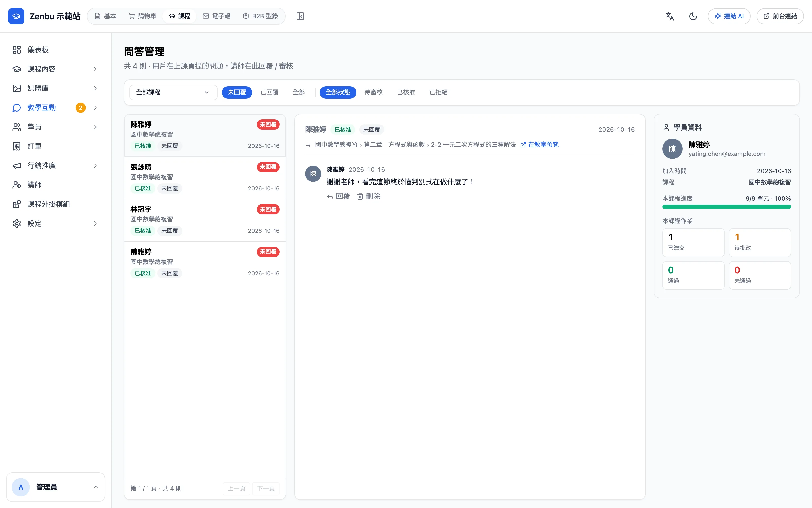Screen dimensions: 812x508
Task: Click yating.chen@example.com email text
Action: [727, 154]
